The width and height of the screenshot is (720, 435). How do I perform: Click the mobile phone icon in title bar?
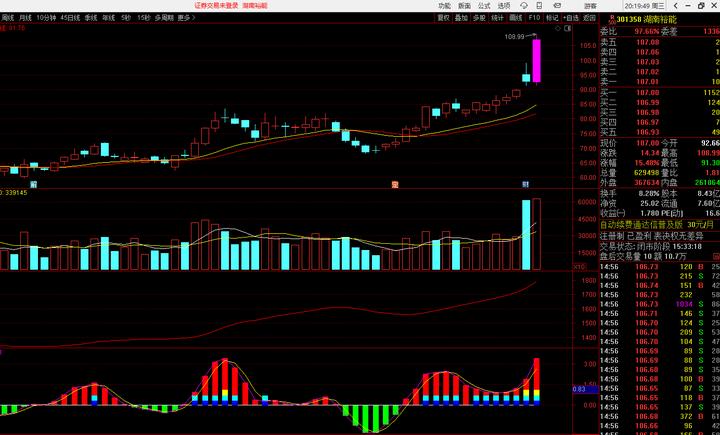tap(540, 6)
